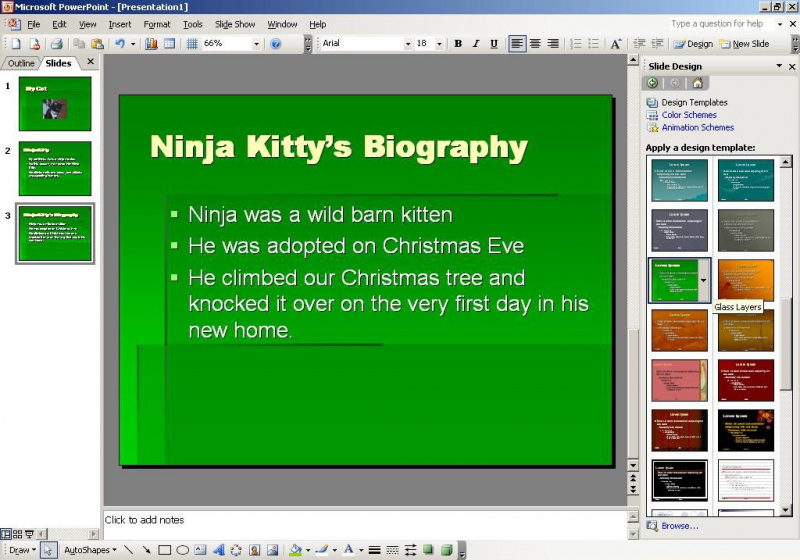The width and height of the screenshot is (800, 560).
Task: Open the Draw menu
Action: click(22, 550)
